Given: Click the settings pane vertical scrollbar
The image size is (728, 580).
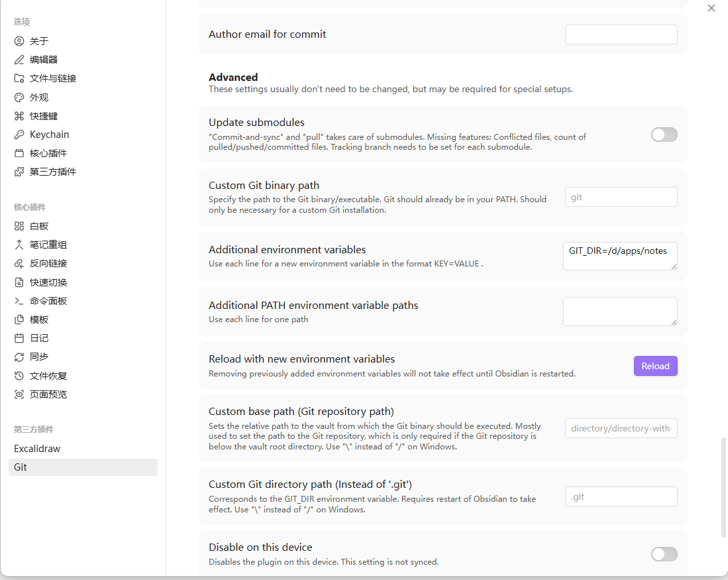Looking at the screenshot, I should tap(723, 487).
